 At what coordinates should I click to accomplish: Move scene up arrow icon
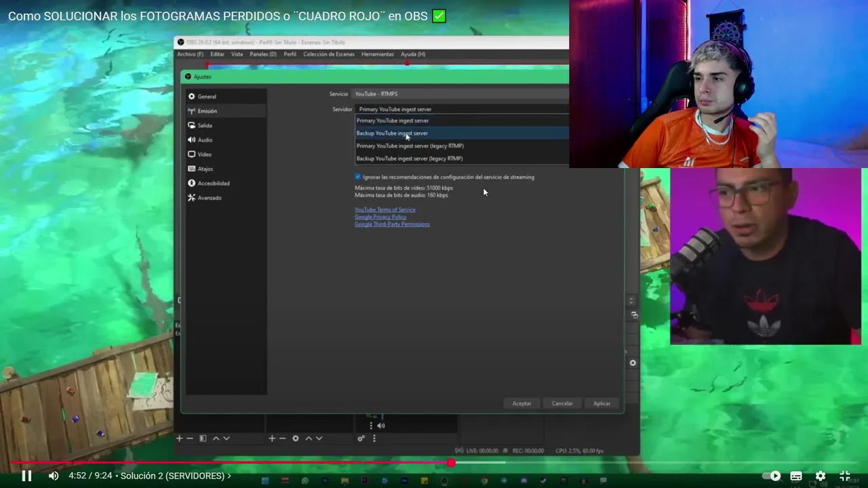(x=216, y=439)
